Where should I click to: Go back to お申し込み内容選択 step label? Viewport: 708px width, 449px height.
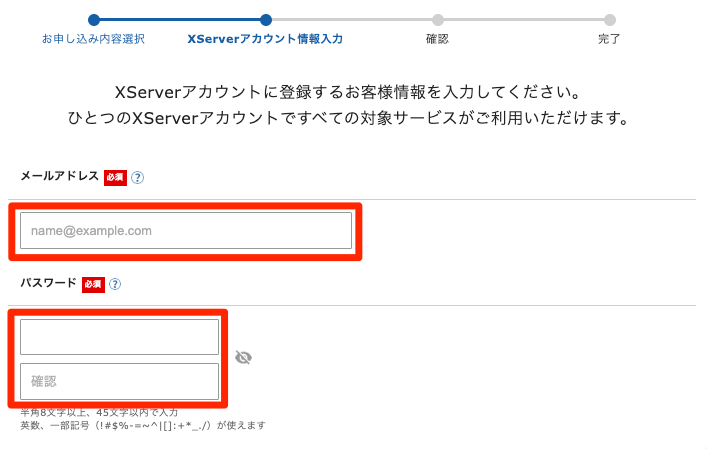tap(93, 39)
